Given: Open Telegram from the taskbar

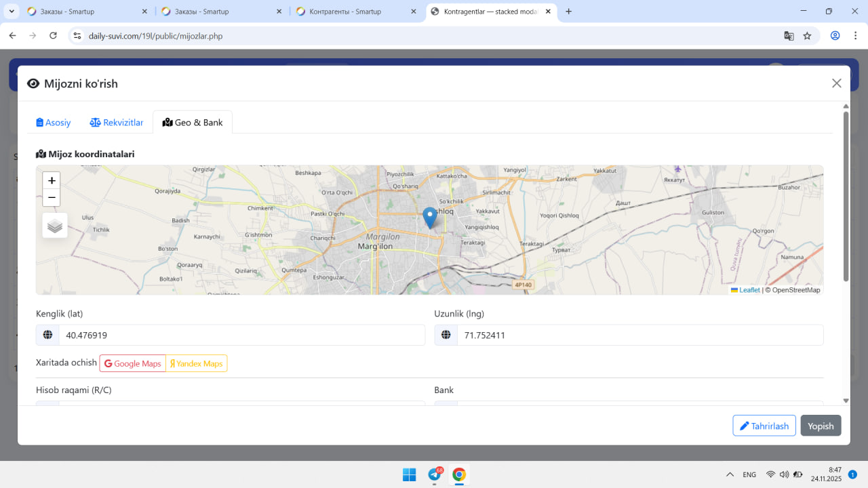Looking at the screenshot, I should (435, 474).
